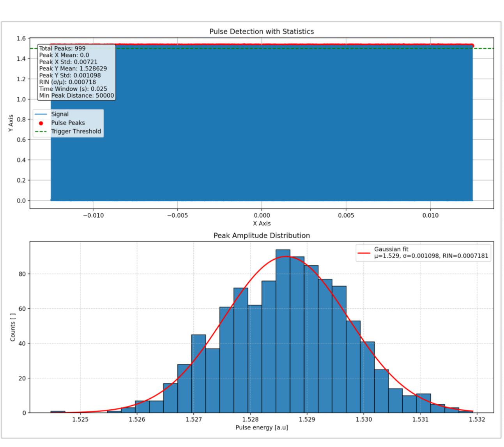Viewport: 504px width, 447px height.
Task: Click the blue Signal legend line
Action: pos(41,114)
